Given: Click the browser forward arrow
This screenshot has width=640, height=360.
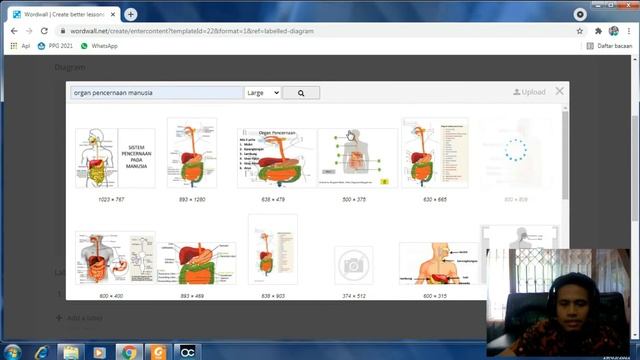Looking at the screenshot, I should pos(29,31).
